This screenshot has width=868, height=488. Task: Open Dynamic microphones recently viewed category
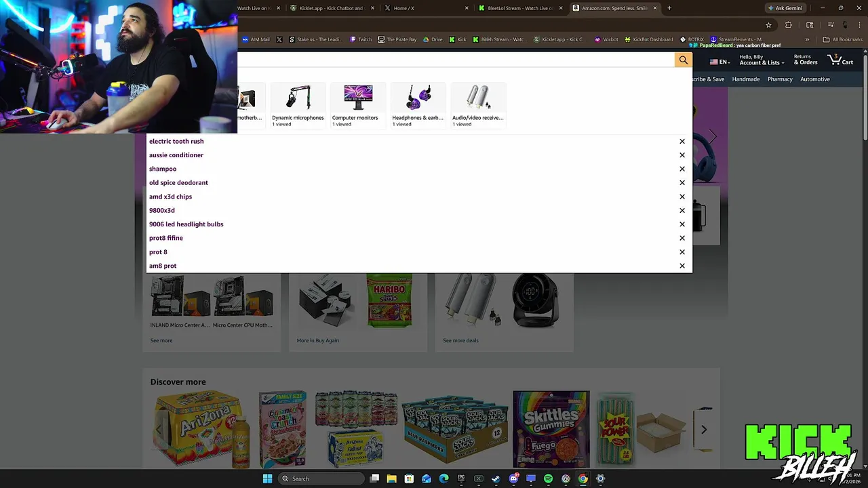298,106
